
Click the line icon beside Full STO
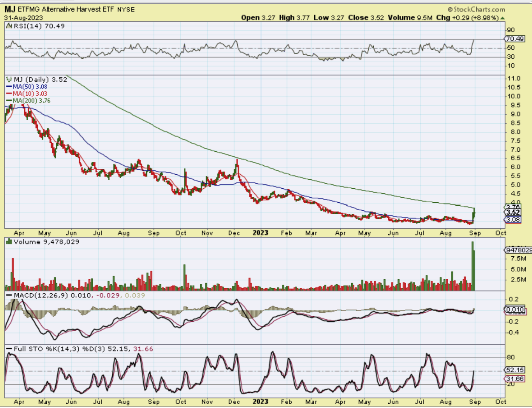click(x=9, y=349)
